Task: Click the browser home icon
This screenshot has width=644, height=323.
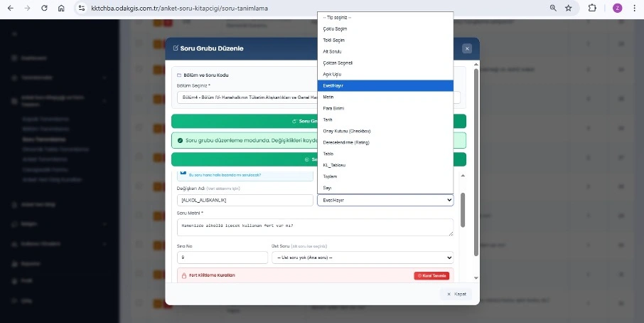Action: [61, 8]
